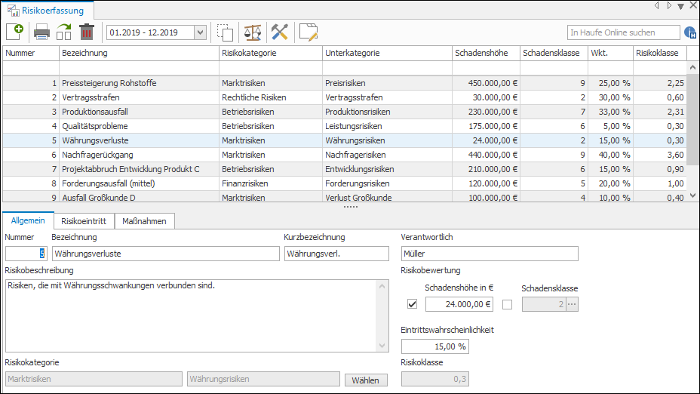Click description box scroll down arrow
700x394 pixels.
pyautogui.click(x=382, y=345)
